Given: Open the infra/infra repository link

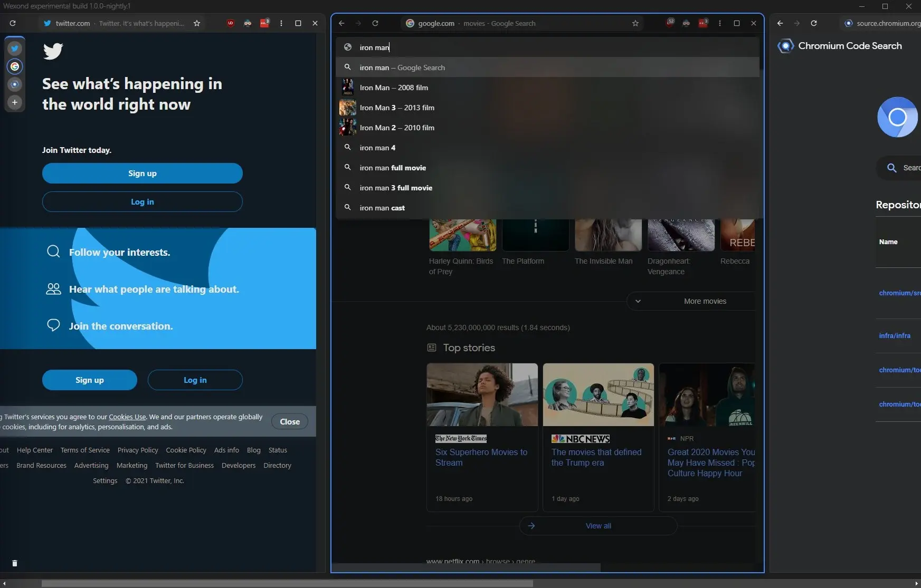Looking at the screenshot, I should click(895, 335).
